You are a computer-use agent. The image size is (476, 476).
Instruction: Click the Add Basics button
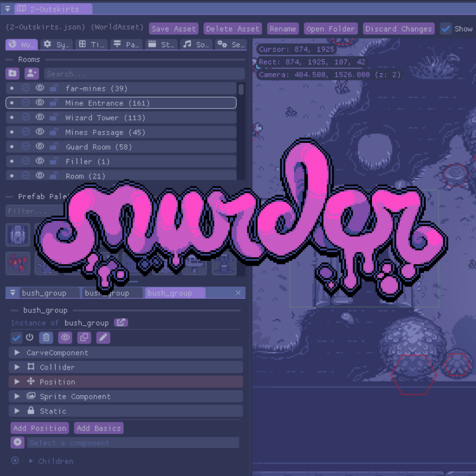(98, 428)
